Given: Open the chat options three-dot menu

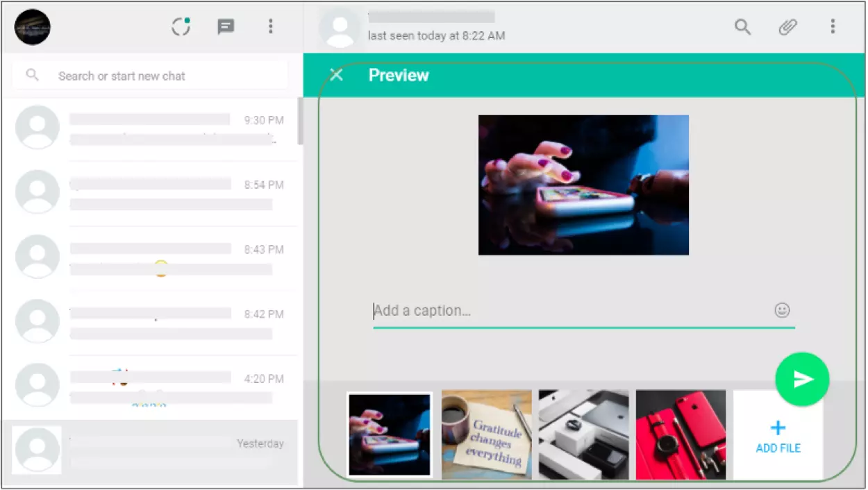Looking at the screenshot, I should tap(832, 27).
